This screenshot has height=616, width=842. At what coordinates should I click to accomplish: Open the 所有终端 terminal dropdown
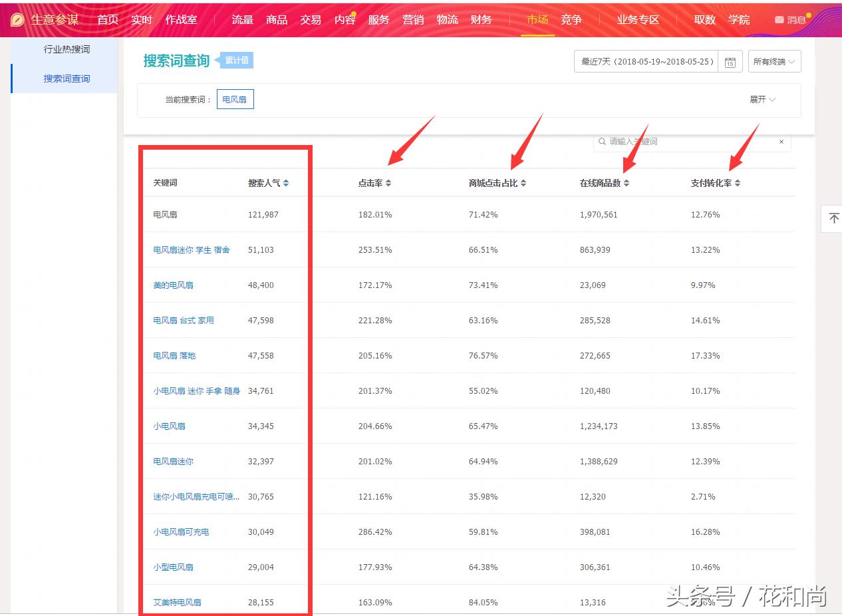pos(774,61)
